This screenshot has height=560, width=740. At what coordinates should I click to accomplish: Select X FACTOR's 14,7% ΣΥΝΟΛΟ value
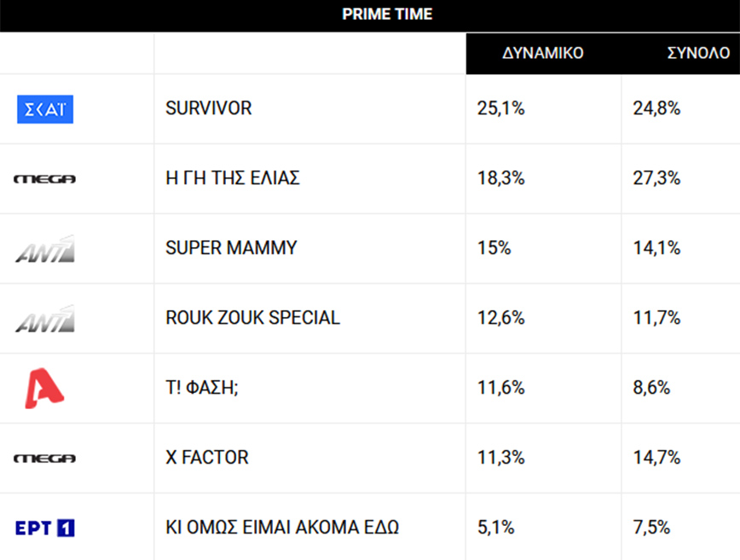click(x=656, y=458)
